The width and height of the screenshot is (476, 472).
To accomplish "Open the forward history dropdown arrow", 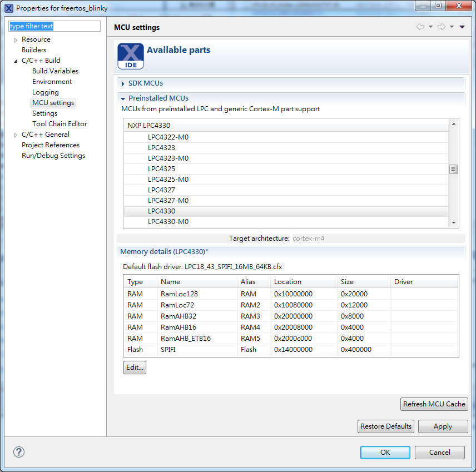I will point(452,27).
